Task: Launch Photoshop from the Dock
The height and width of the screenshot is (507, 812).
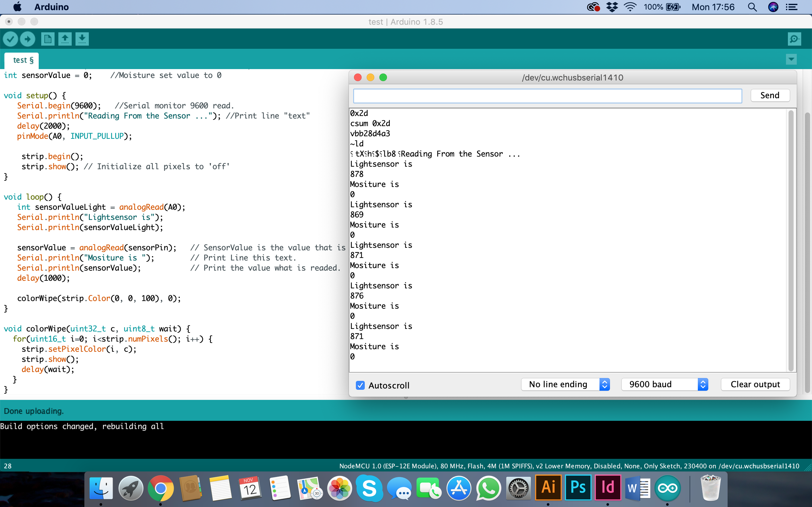Action: pos(578,488)
